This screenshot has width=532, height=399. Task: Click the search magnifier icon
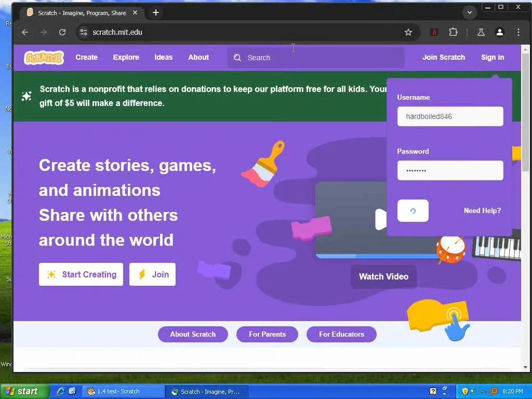click(237, 58)
